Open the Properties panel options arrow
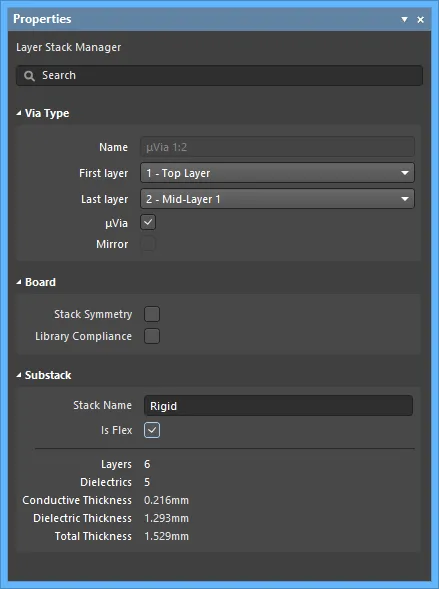The height and width of the screenshot is (589, 439). pos(404,19)
